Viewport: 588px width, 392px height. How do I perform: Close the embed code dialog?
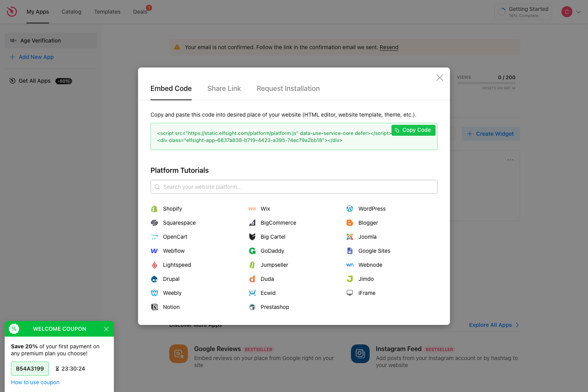440,78
